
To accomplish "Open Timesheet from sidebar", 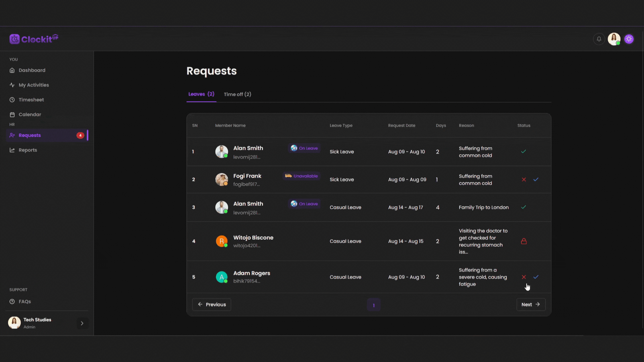I will pyautogui.click(x=47, y=100).
